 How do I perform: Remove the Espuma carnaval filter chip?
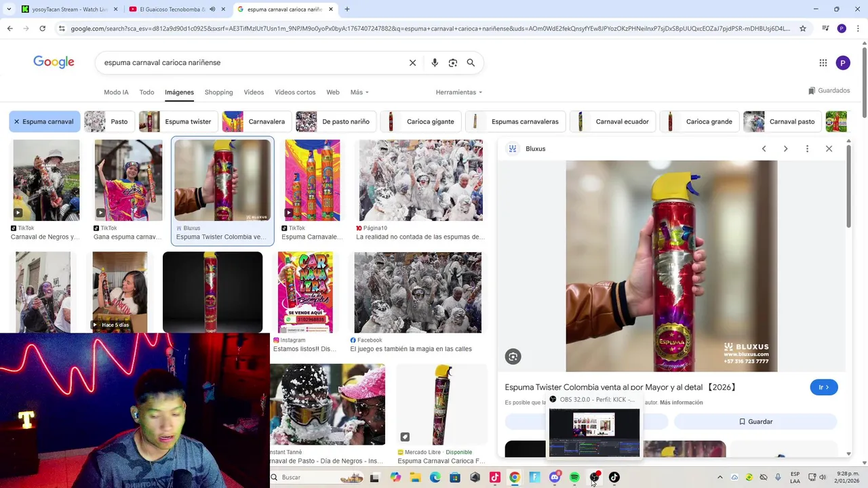(x=16, y=121)
